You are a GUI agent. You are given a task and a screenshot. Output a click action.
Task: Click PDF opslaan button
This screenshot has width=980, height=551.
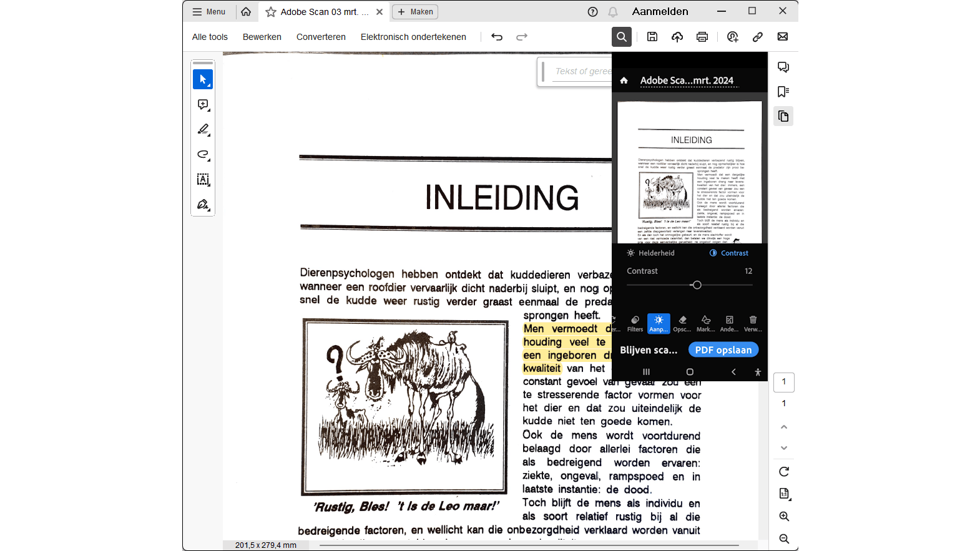click(x=723, y=350)
